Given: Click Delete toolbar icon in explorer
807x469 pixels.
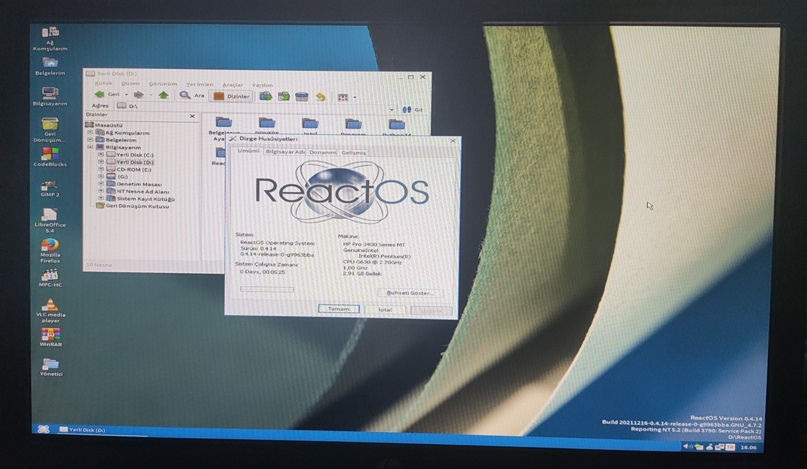Looking at the screenshot, I should (302, 96).
